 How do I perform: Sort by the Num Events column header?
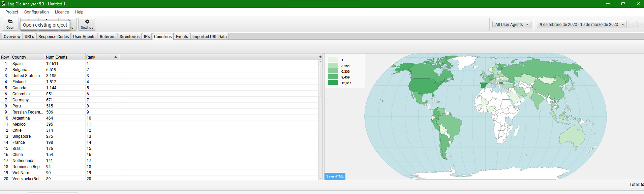click(65, 57)
